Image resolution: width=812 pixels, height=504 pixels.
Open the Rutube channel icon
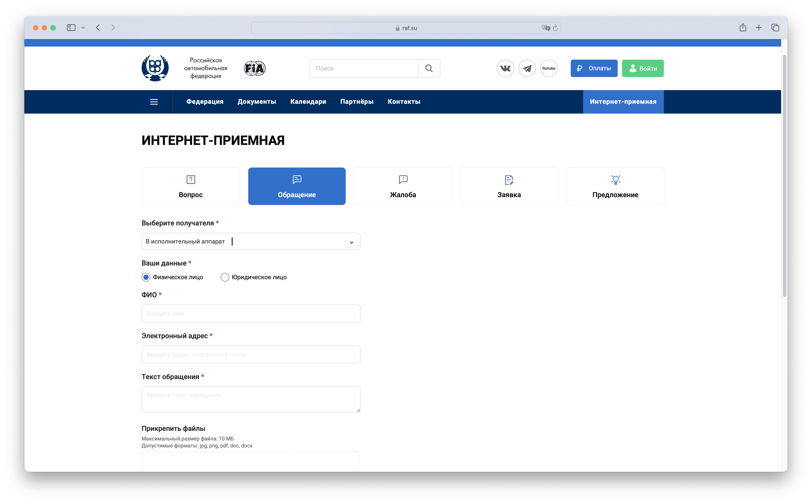[549, 68]
